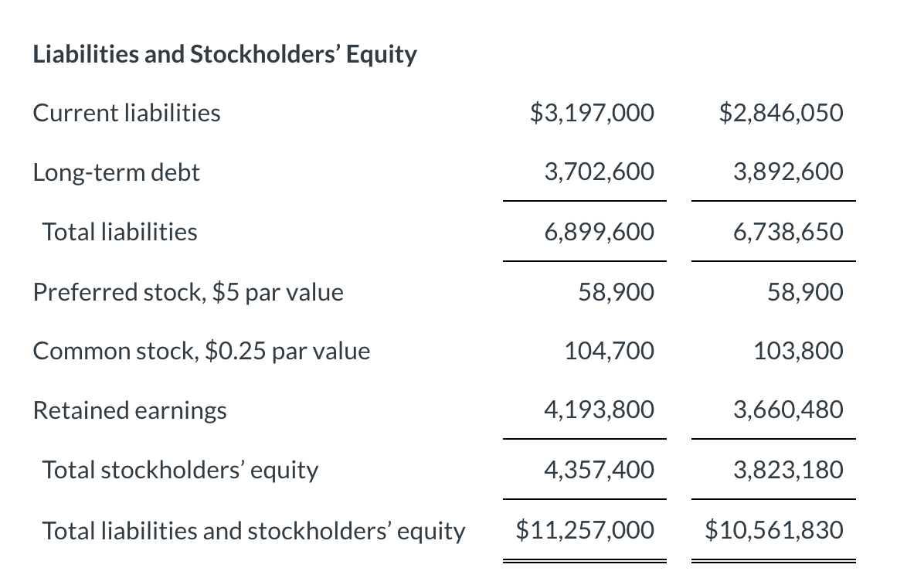Image resolution: width=924 pixels, height=578 pixels.
Task: Click the 6,899,600 total liabilities value
Action: [599, 232]
